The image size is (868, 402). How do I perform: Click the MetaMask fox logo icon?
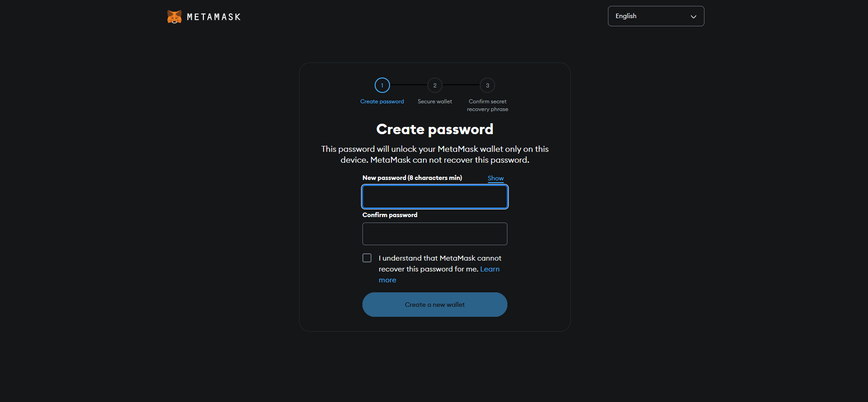click(x=174, y=17)
